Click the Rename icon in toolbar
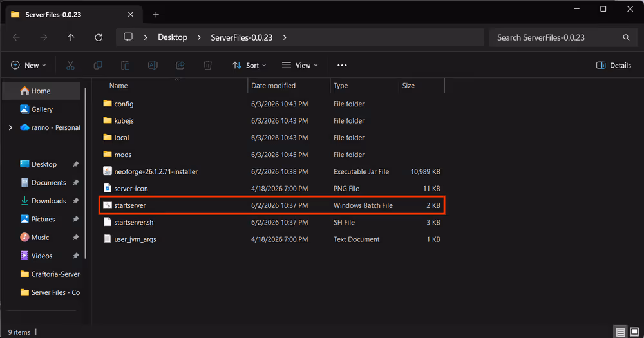Viewport: 644px width, 338px height. 153,65
